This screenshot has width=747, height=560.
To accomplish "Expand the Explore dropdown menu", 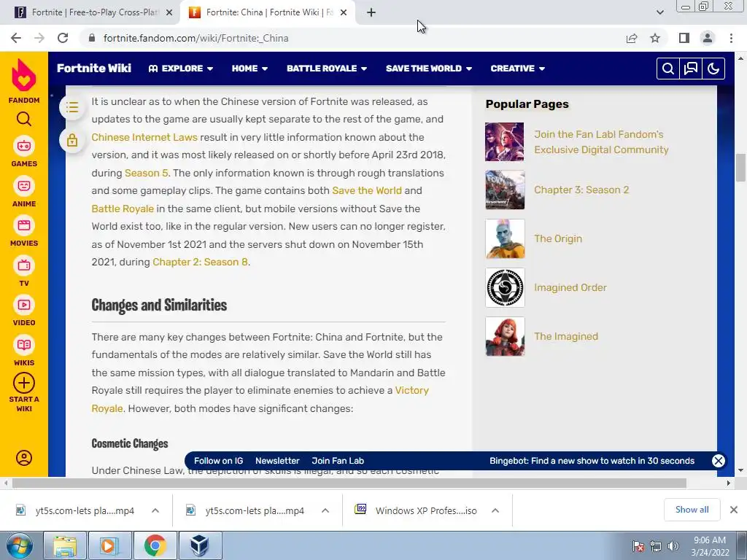I will 181,69.
